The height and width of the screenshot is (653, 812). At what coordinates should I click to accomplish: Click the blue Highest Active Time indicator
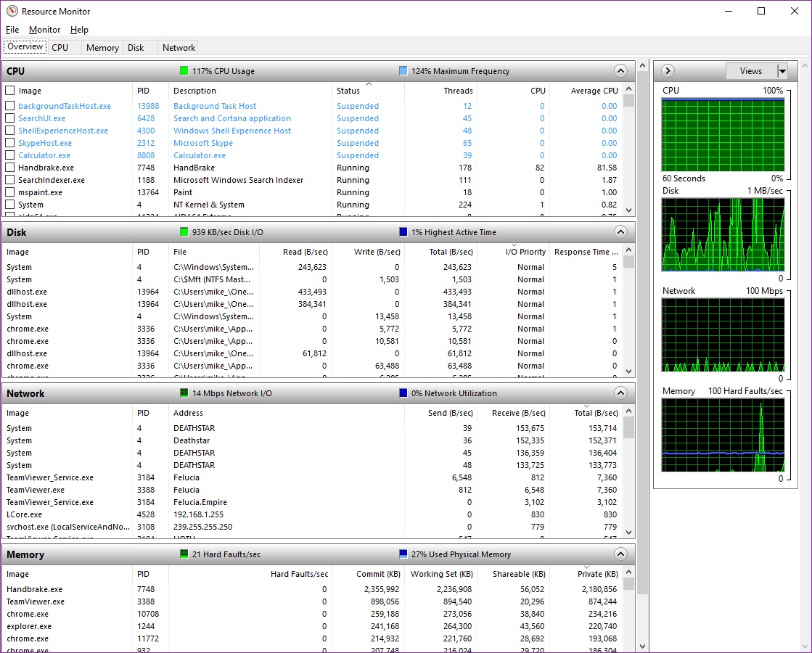point(403,232)
